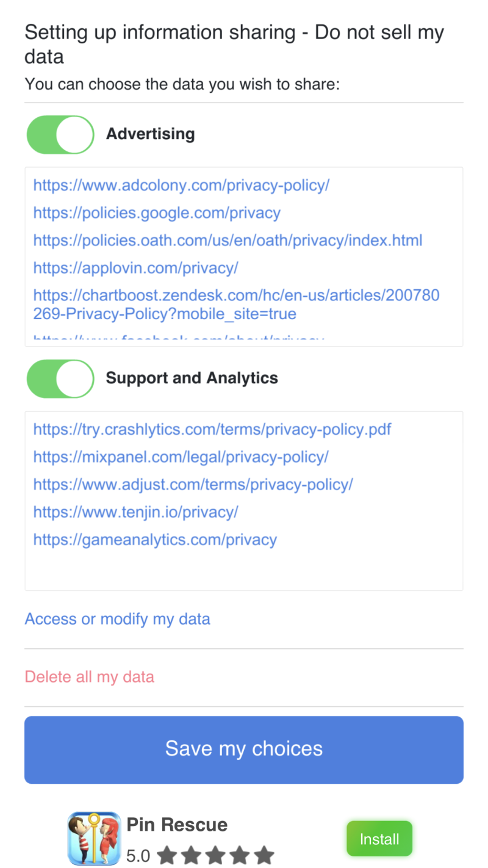Visit the AppLovin privacy link
This screenshot has height=868, width=488.
(x=135, y=268)
